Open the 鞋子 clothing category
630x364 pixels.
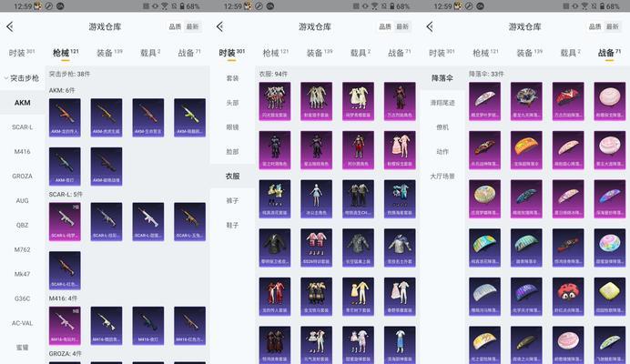[232, 226]
